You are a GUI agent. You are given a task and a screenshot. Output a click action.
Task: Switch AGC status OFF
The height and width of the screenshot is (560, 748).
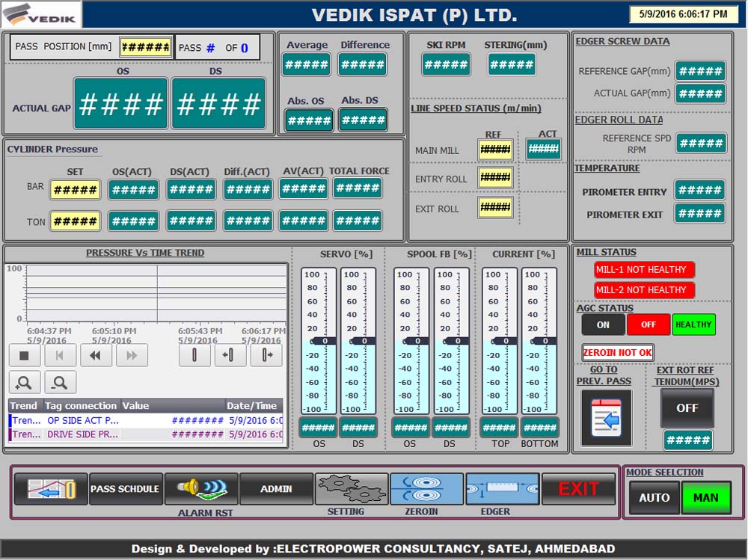(x=649, y=324)
